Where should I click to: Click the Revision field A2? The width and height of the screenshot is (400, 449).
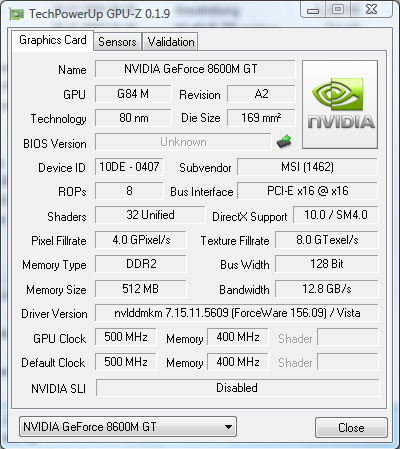click(x=261, y=94)
